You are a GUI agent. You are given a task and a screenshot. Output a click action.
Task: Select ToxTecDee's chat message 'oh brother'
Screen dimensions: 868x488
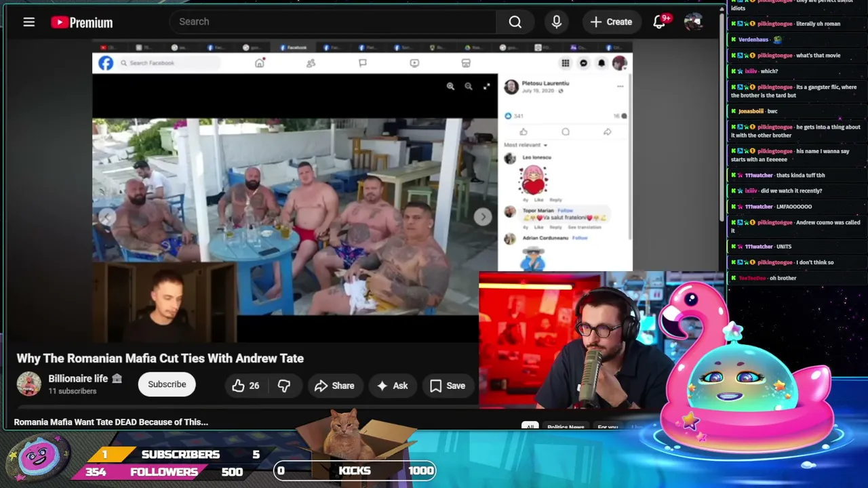coord(783,278)
